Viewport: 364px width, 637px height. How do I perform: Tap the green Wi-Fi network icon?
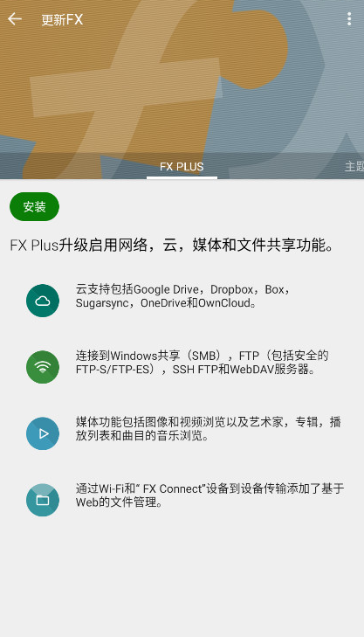click(43, 367)
